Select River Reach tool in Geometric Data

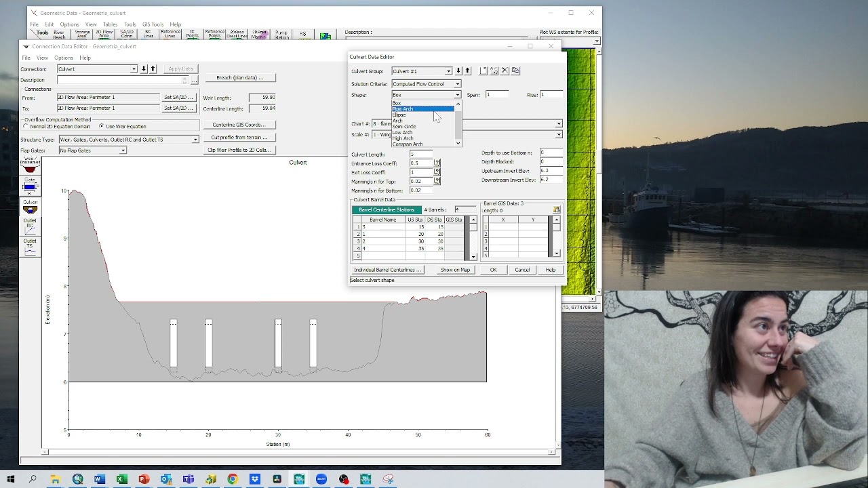click(x=59, y=34)
